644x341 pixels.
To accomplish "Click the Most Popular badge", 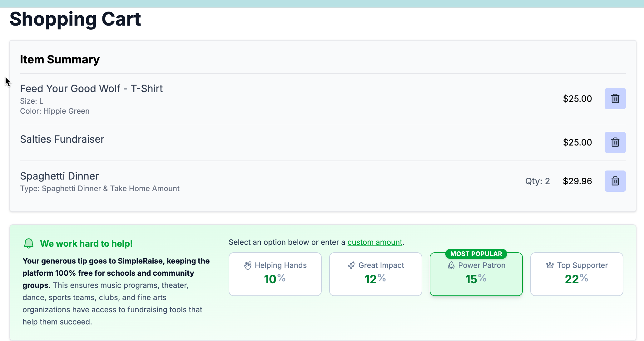I will coord(476,254).
